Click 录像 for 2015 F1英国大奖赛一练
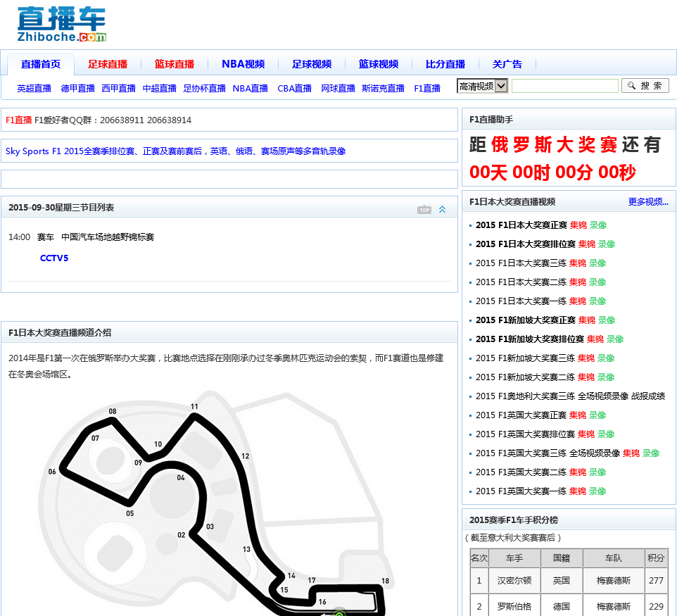This screenshot has width=677, height=616. pos(597,491)
